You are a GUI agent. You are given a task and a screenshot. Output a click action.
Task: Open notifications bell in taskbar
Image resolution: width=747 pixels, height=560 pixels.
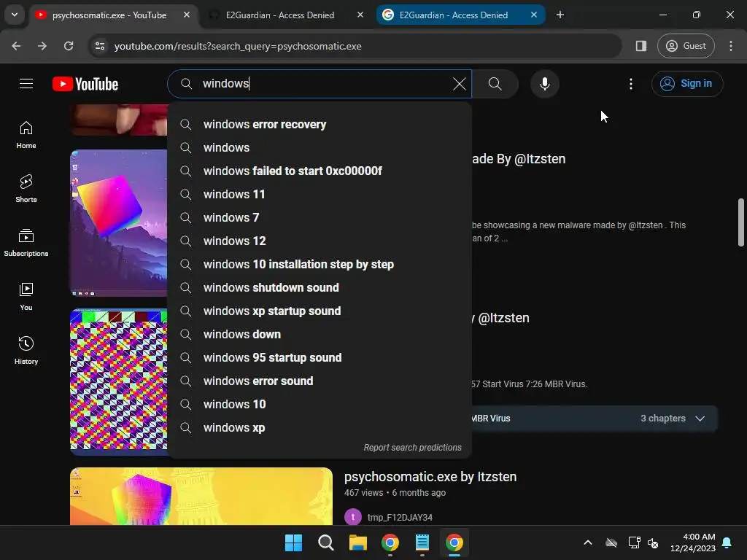(727, 542)
